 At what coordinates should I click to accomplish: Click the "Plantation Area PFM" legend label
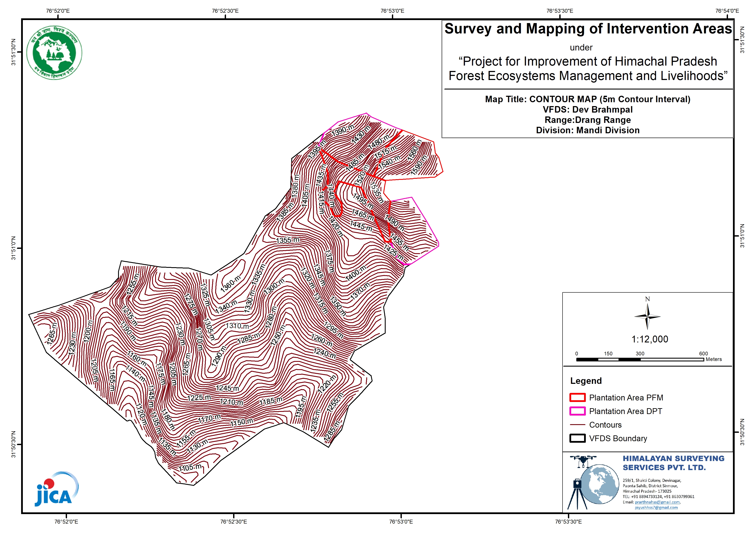(626, 398)
